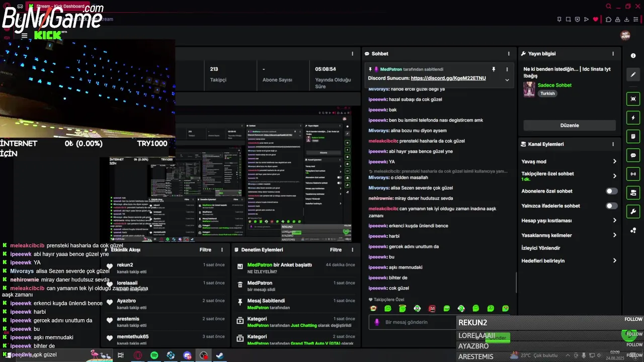Open Spotify from the taskbar
The height and width of the screenshot is (362, 644).
154,355
